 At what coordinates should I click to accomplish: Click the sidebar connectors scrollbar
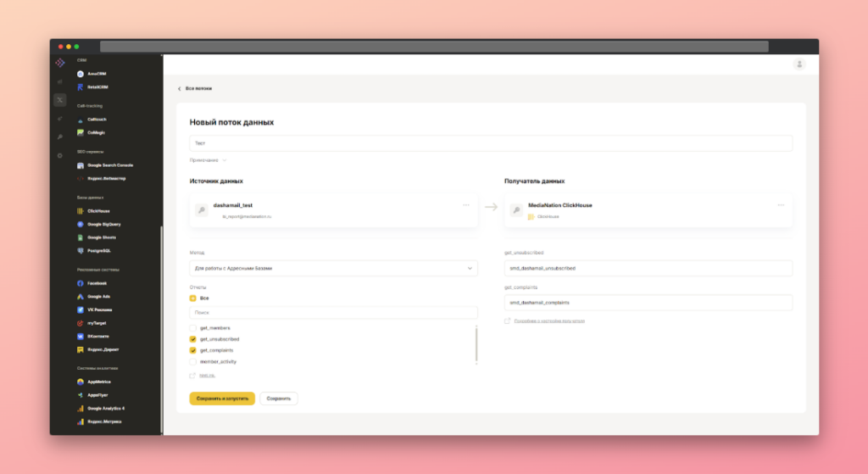point(161,330)
